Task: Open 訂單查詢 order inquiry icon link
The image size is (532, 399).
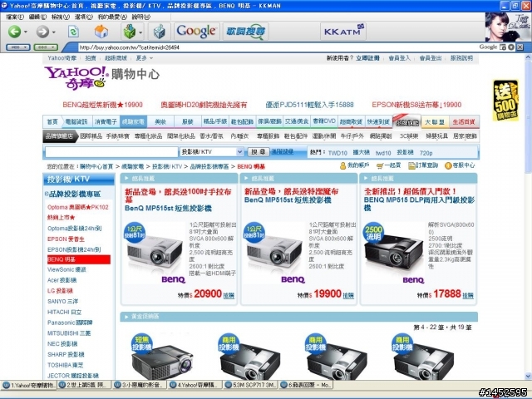Action: pos(423,165)
